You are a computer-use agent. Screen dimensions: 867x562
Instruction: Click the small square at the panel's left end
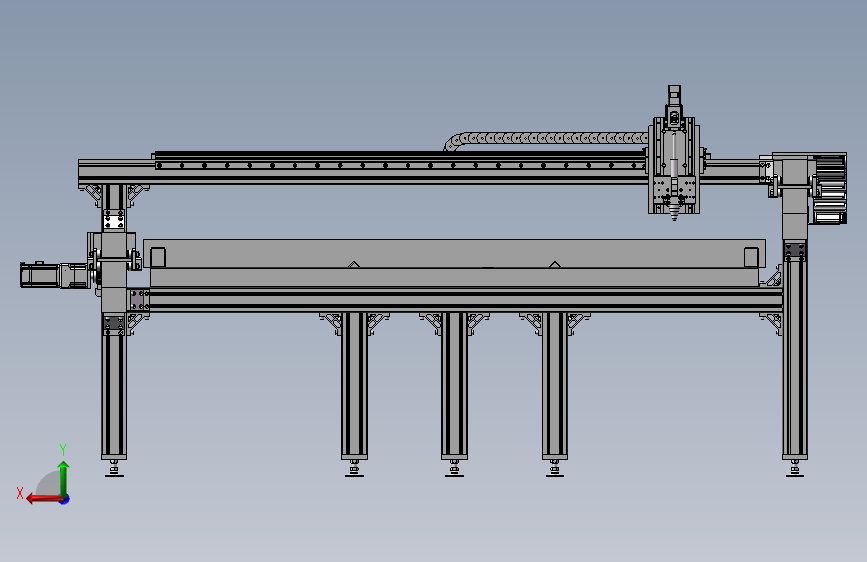(158, 258)
